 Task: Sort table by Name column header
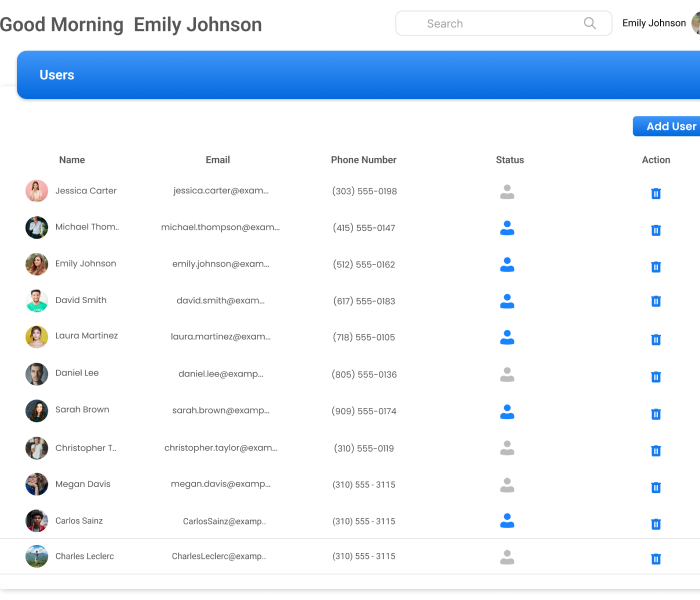(x=72, y=160)
